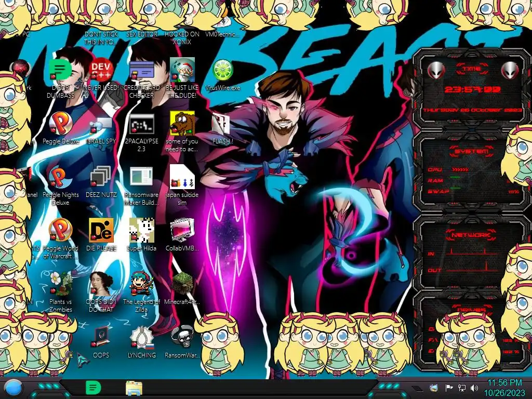This screenshot has height=399, width=532.
Task: Launch the Plants vs Zombies shortcut
Action: click(x=60, y=284)
